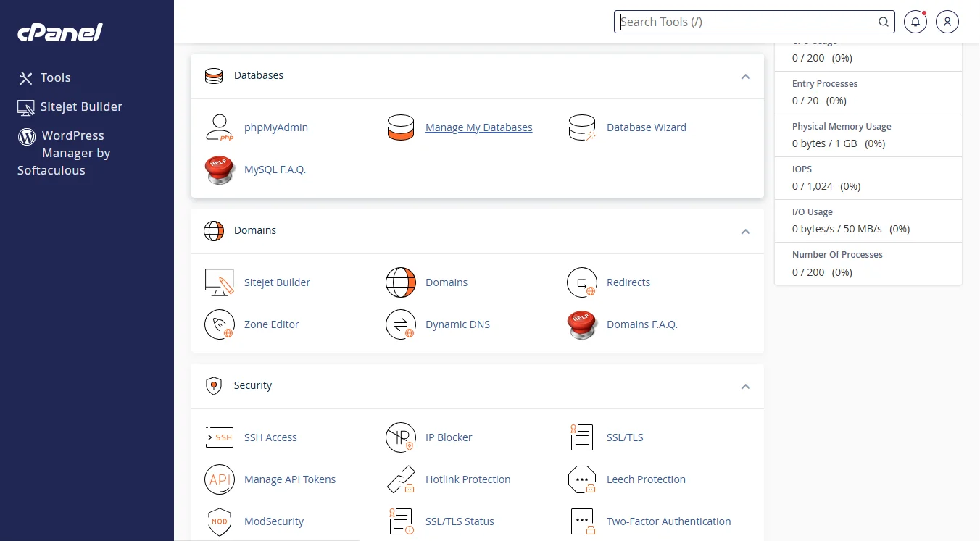
Task: Open the MySQL F.A.Q. help button icon
Action: coord(219,169)
